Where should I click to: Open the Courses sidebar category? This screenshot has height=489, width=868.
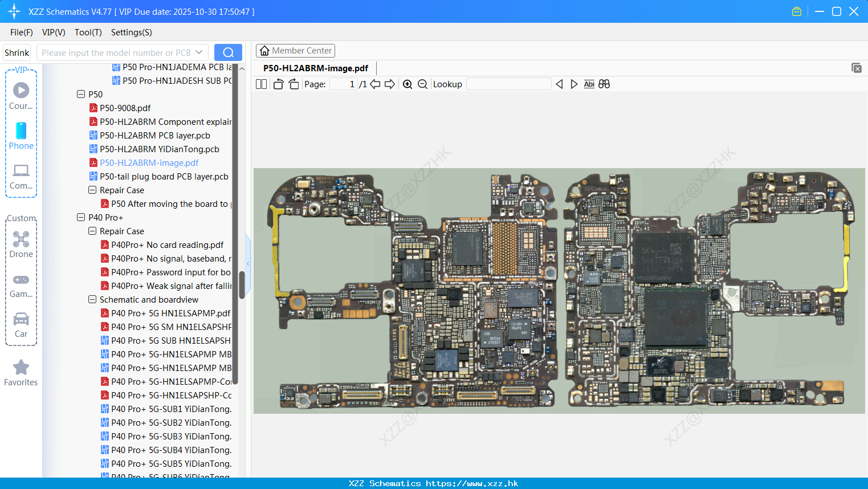click(x=21, y=96)
